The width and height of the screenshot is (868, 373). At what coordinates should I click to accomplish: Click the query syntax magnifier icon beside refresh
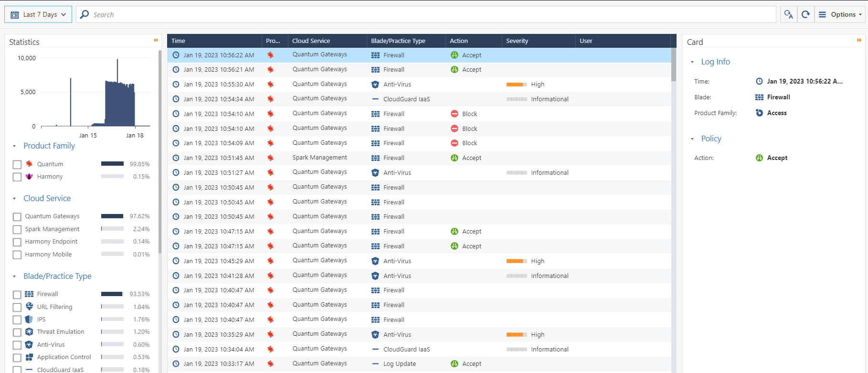pyautogui.click(x=789, y=14)
